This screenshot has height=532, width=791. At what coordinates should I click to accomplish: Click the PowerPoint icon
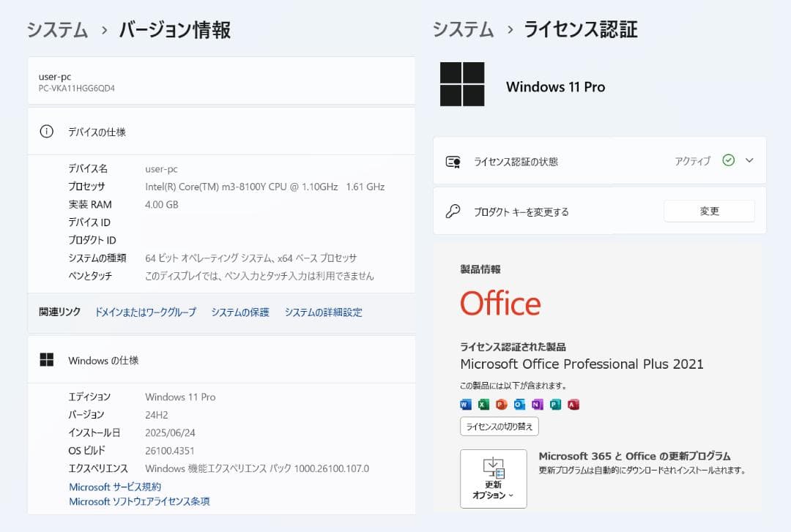501,404
